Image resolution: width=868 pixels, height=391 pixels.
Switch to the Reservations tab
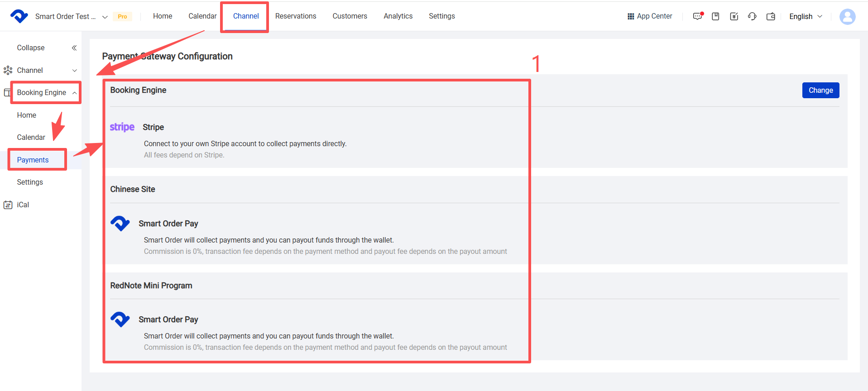[296, 16]
